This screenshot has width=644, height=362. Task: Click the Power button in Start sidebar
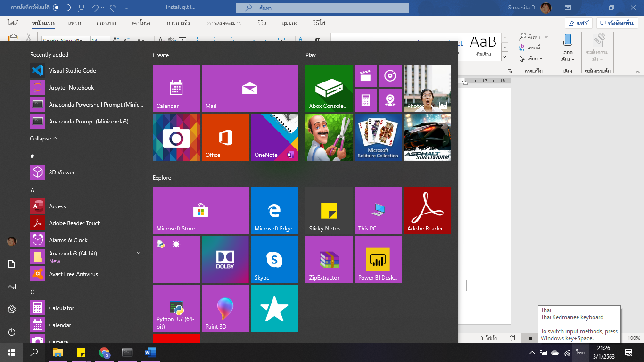(12, 332)
